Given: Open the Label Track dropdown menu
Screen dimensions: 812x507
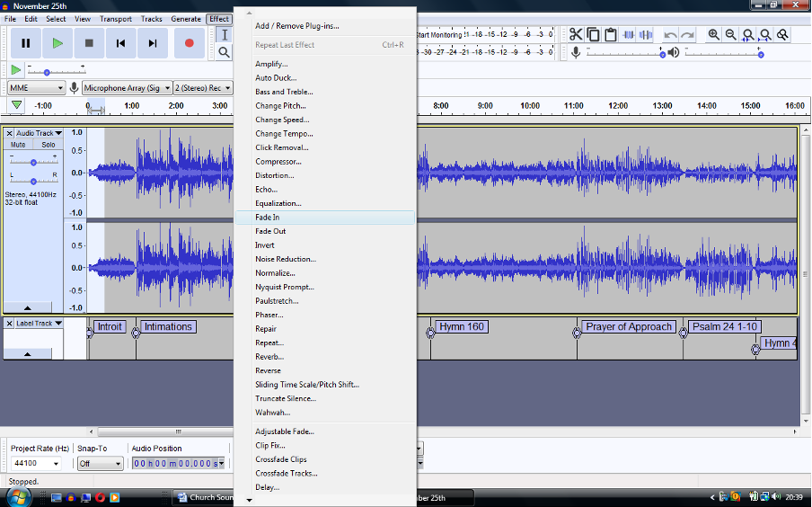Looking at the screenshot, I should [x=39, y=323].
